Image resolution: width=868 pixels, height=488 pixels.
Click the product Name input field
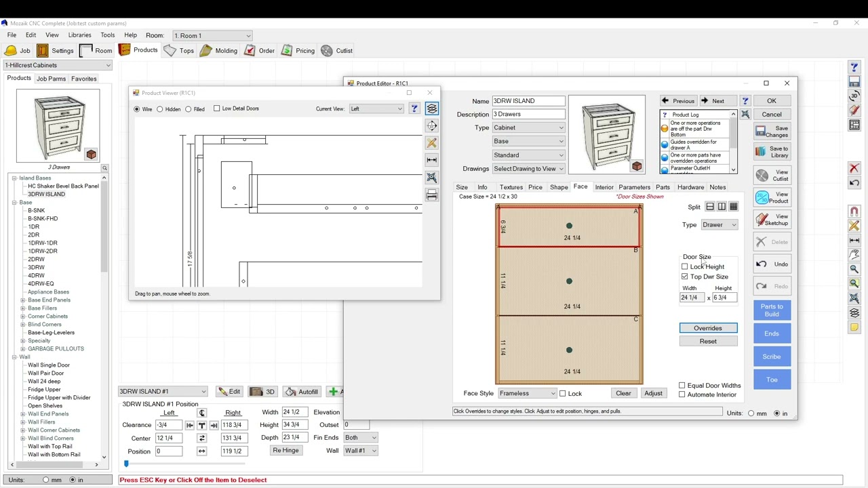[528, 101]
